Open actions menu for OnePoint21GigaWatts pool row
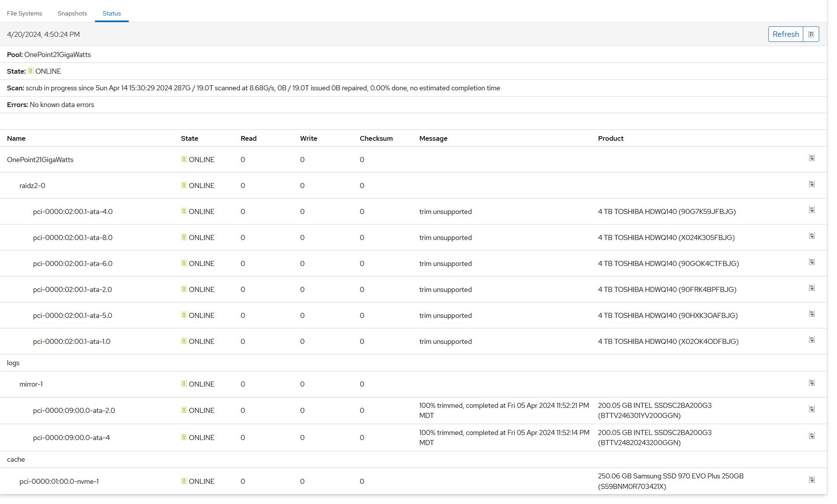837x504 pixels. pos(811,158)
